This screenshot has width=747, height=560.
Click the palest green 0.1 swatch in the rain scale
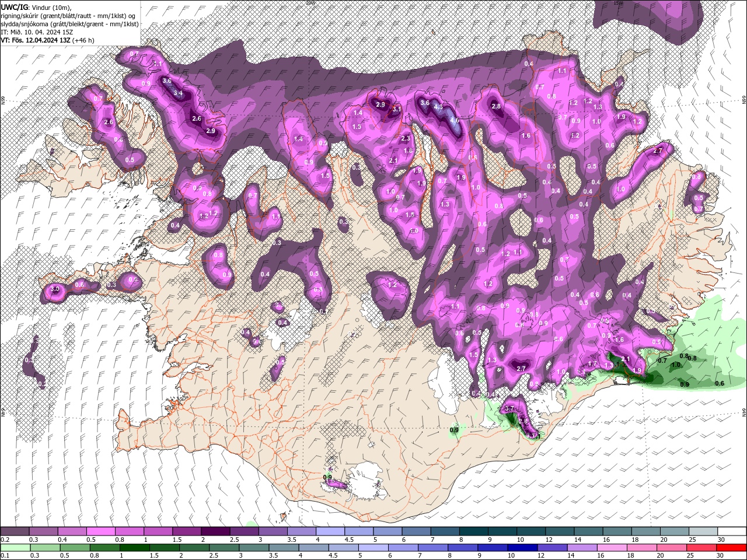pyautogui.click(x=15, y=548)
